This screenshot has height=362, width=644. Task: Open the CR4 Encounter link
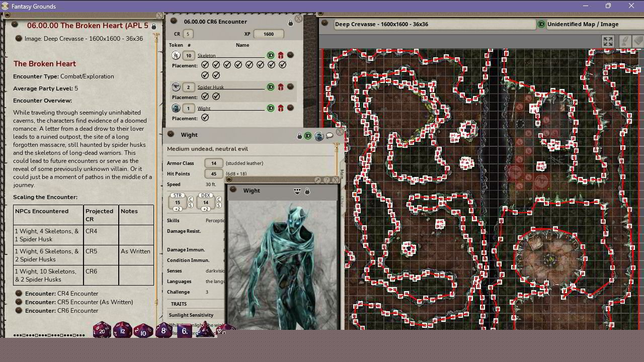click(61, 294)
